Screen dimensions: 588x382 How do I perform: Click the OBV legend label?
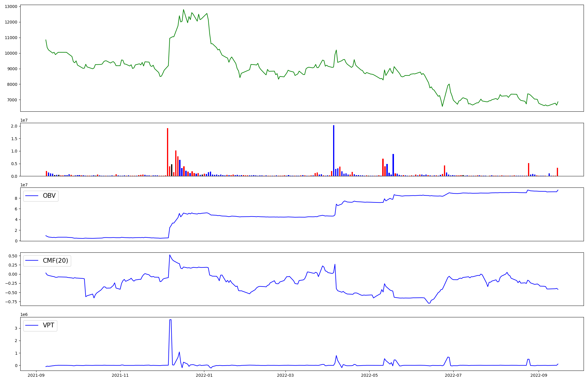pos(49,196)
